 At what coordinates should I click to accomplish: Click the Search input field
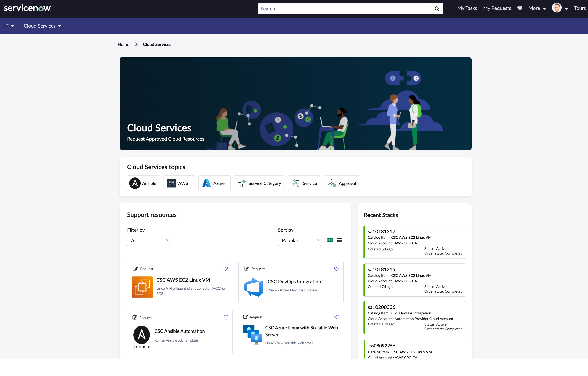click(x=344, y=9)
